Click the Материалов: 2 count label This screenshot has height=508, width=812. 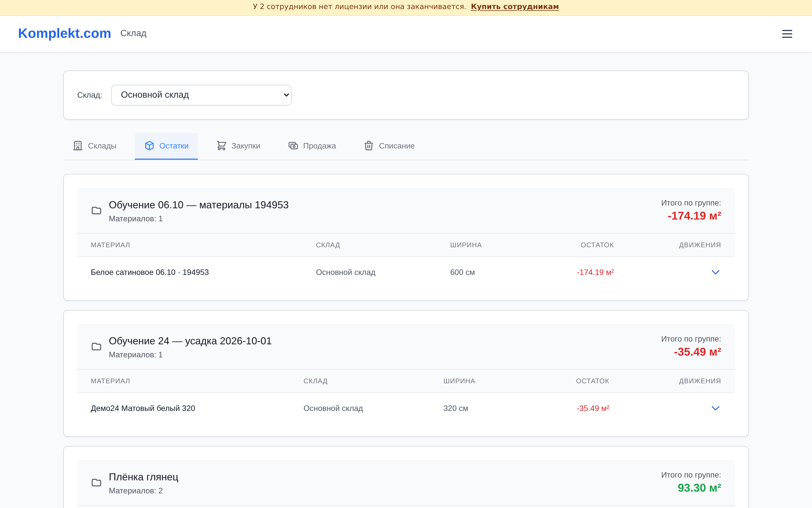coord(136,491)
